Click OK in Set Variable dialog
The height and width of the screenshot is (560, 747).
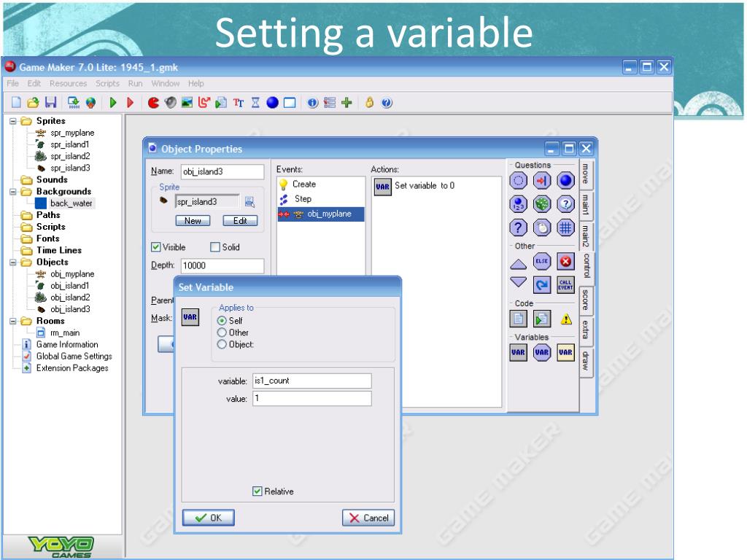coord(208,518)
